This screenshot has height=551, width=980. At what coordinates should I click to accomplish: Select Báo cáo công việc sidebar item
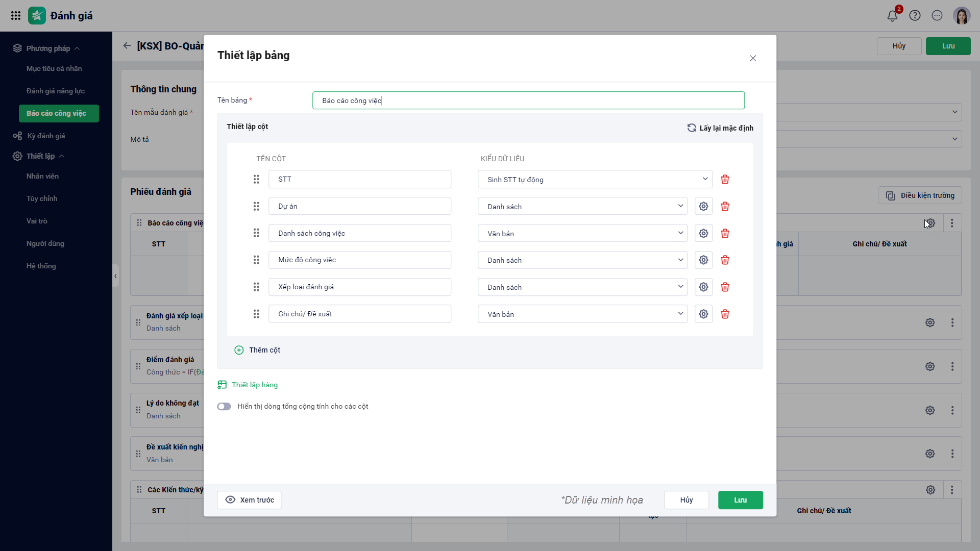(59, 113)
